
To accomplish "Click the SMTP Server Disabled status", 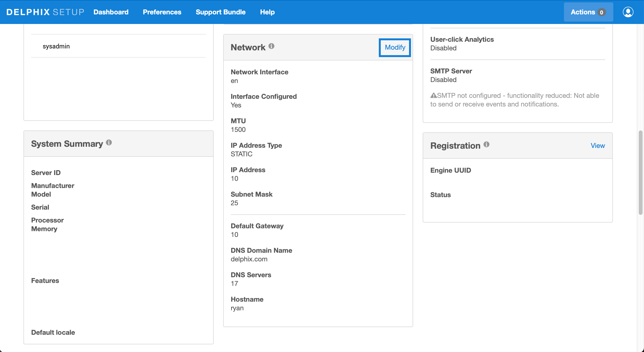I will click(443, 80).
